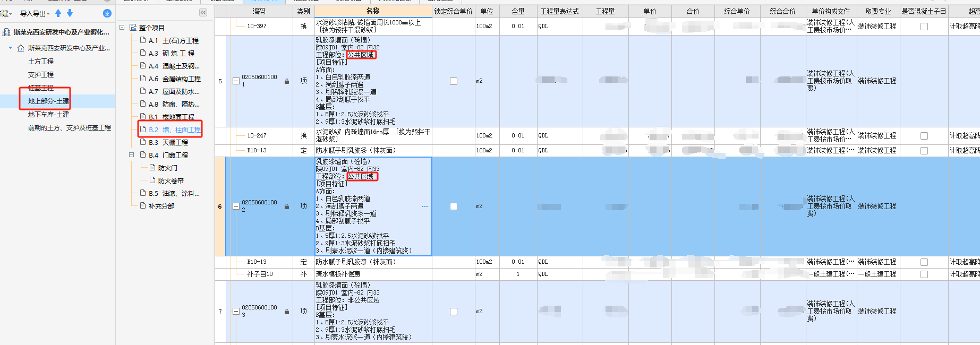The width and height of the screenshot is (980, 345).
Task: Click the 锁定综合单价 column header
Action: coord(453,11)
